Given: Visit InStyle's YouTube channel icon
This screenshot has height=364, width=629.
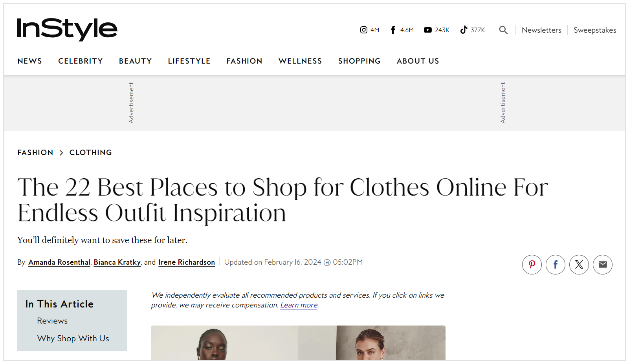Looking at the screenshot, I should click(428, 30).
